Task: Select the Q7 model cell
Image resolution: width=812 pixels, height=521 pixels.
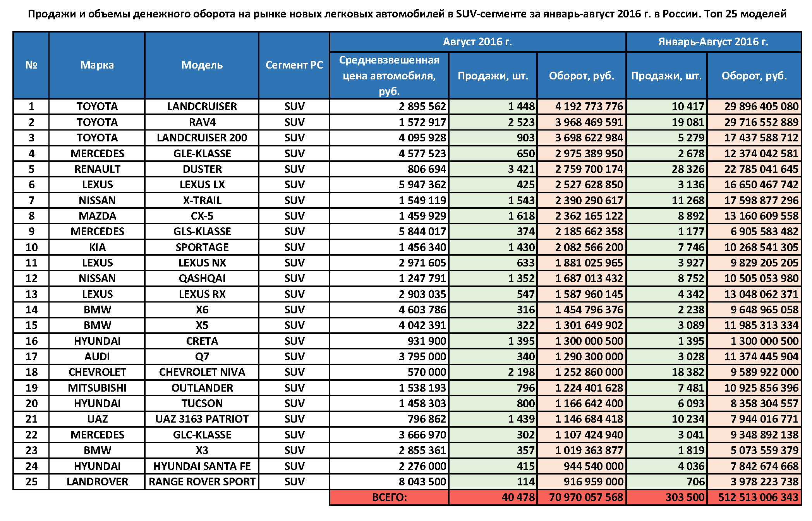Action: click(202, 356)
